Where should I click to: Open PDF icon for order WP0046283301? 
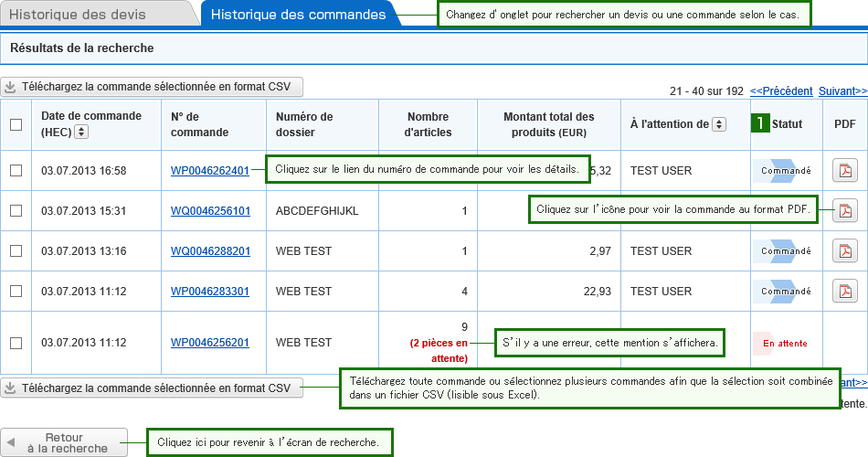(845, 291)
